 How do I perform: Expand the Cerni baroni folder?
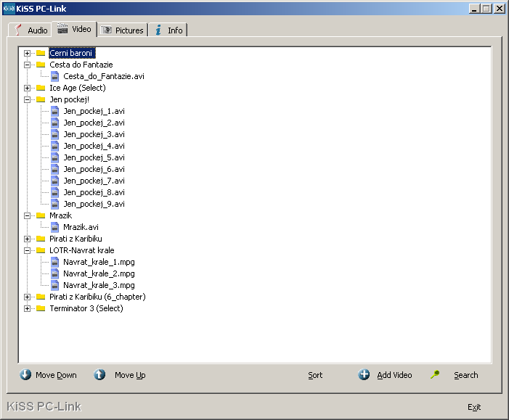tap(28, 53)
